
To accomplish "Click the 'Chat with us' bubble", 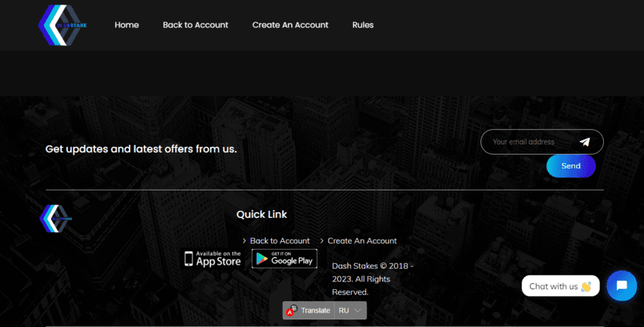I will (x=560, y=286).
